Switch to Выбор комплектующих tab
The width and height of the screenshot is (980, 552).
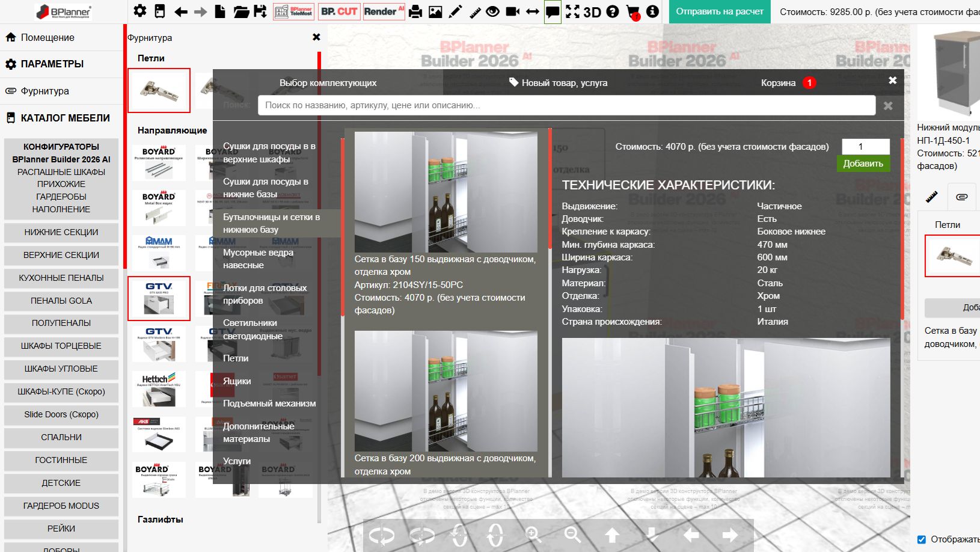pos(328,83)
